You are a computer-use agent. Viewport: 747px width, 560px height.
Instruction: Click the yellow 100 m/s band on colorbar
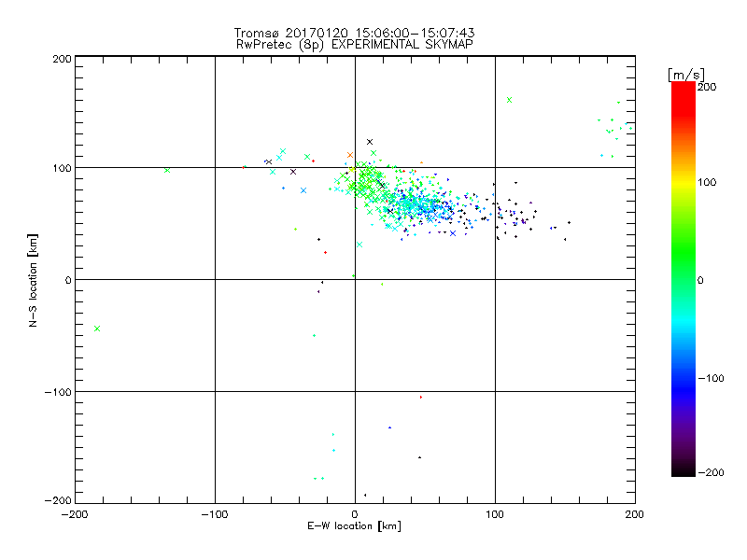(x=684, y=182)
